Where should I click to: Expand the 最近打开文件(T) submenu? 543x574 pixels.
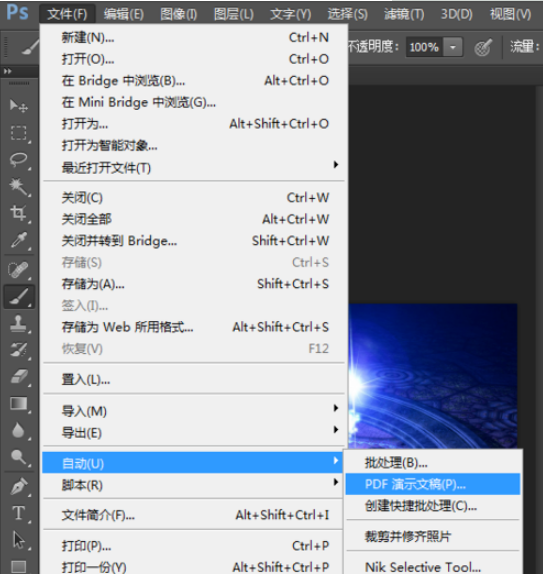(193, 168)
